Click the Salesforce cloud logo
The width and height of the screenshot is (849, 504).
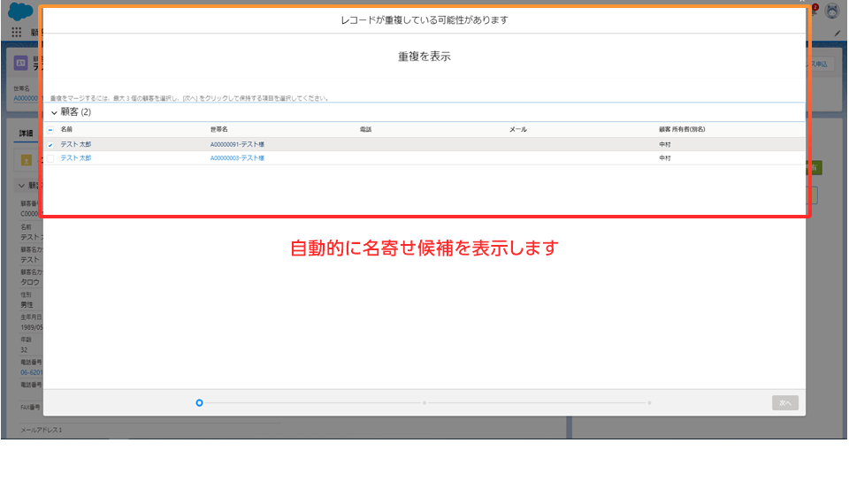20,13
